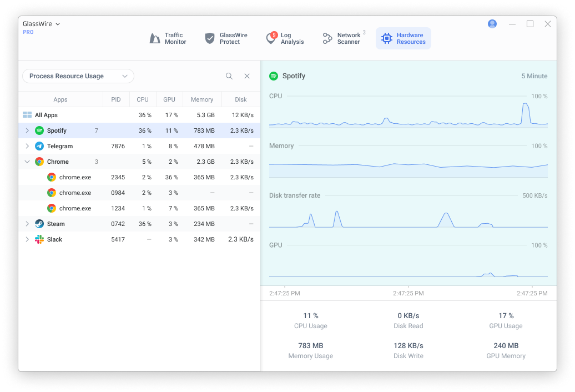
Task: Sort by the Memory column header
Action: (201, 99)
